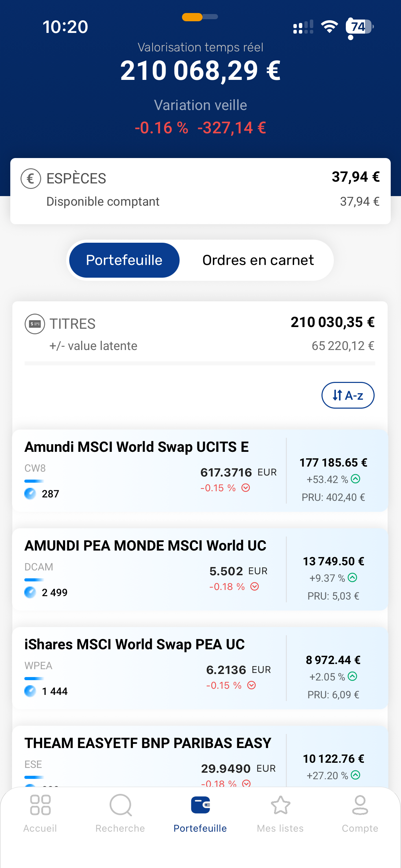Switch to Ordres en carnet
Screen dimensions: 401x868
(x=258, y=260)
